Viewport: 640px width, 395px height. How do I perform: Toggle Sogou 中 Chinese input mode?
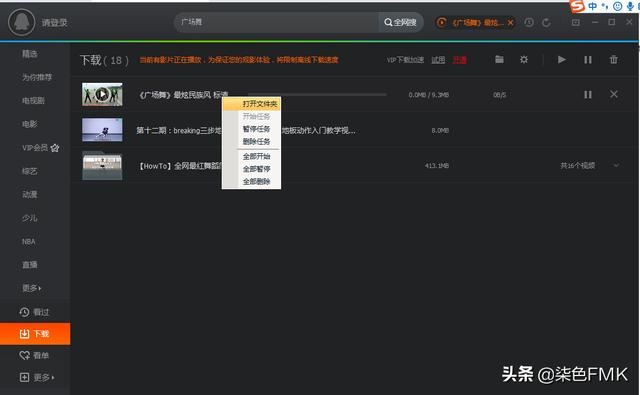tap(592, 6)
